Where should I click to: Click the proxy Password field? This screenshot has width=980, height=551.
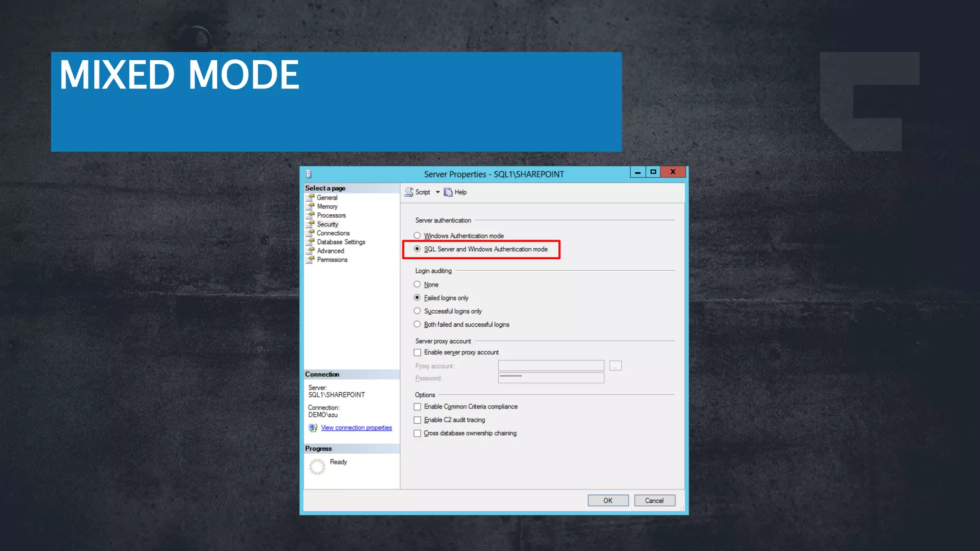(x=551, y=378)
